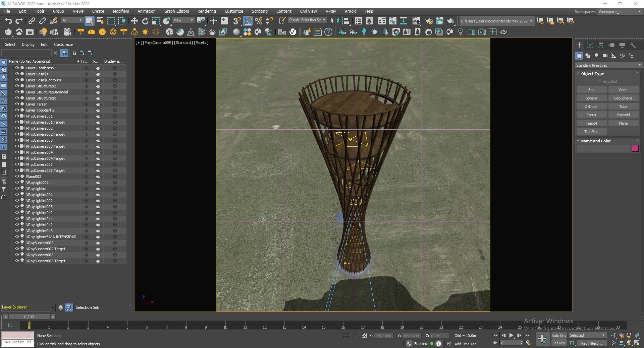Click the Set Key button
The image size is (644, 348).
(558, 343)
